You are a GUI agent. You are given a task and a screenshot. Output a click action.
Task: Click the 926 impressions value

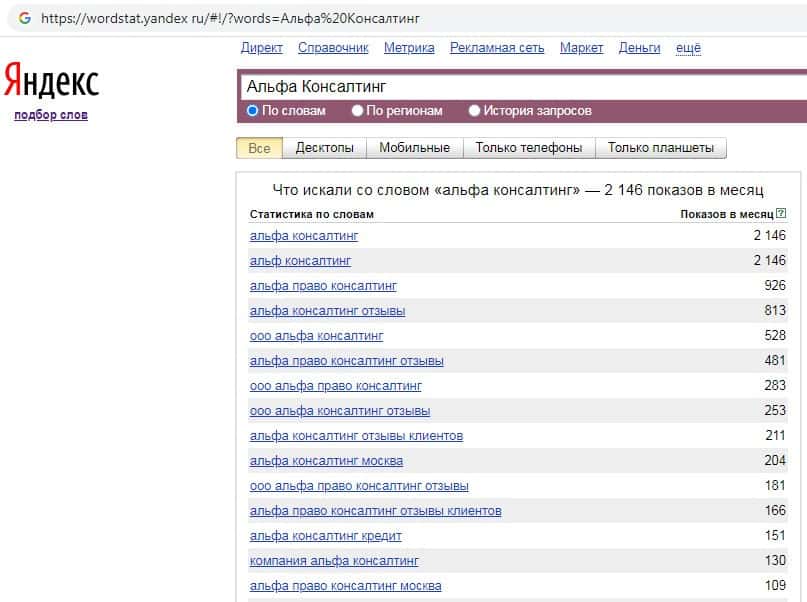775,286
